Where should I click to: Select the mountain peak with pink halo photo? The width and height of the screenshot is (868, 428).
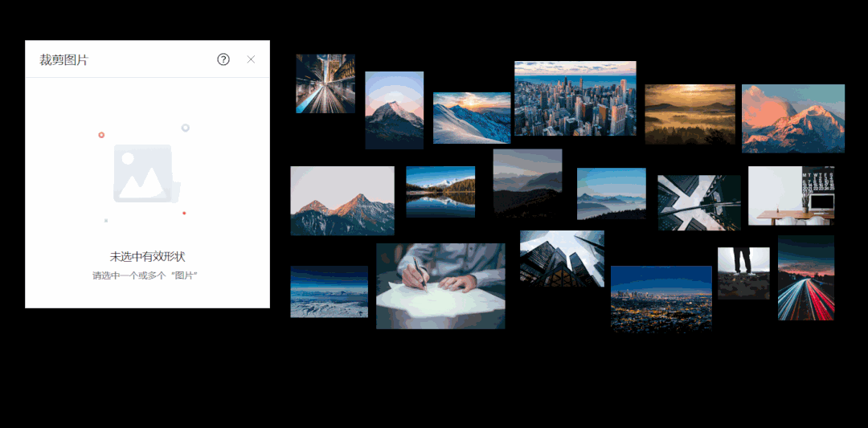(x=394, y=110)
